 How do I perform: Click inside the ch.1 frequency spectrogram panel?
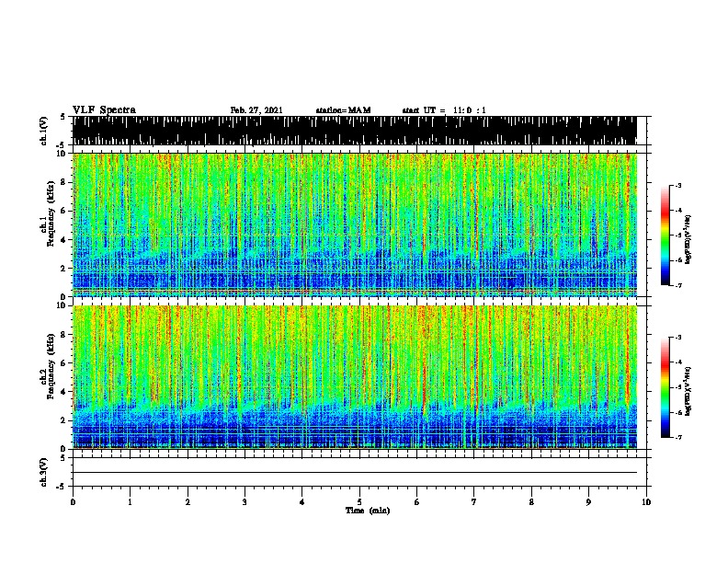point(355,224)
